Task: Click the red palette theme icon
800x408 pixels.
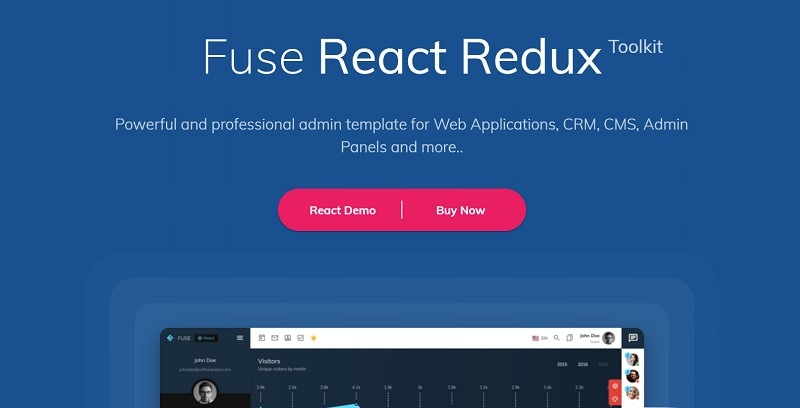Action: pyautogui.click(x=615, y=399)
